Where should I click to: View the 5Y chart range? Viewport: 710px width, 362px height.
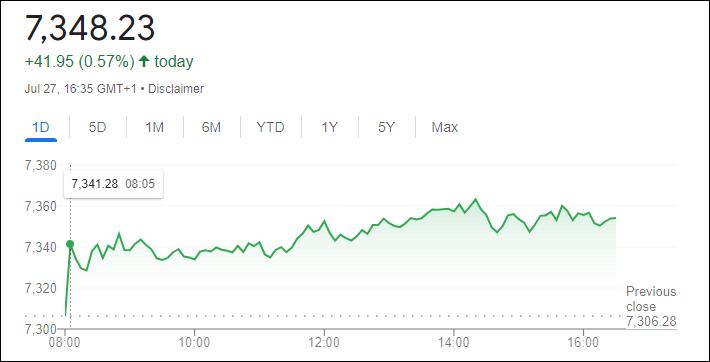pyautogui.click(x=386, y=127)
